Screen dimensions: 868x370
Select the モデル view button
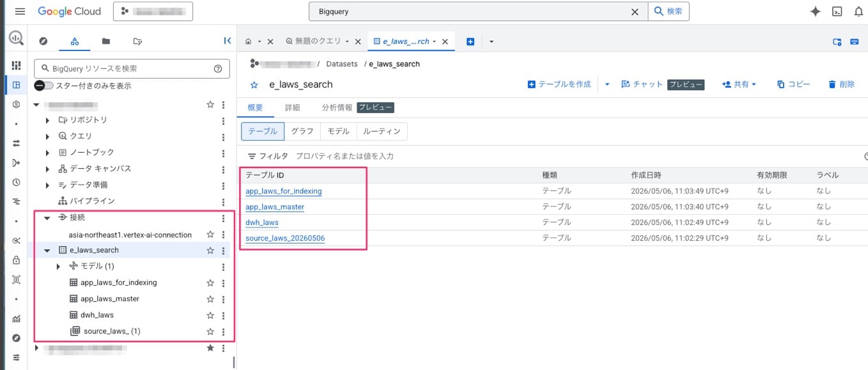[x=338, y=131]
